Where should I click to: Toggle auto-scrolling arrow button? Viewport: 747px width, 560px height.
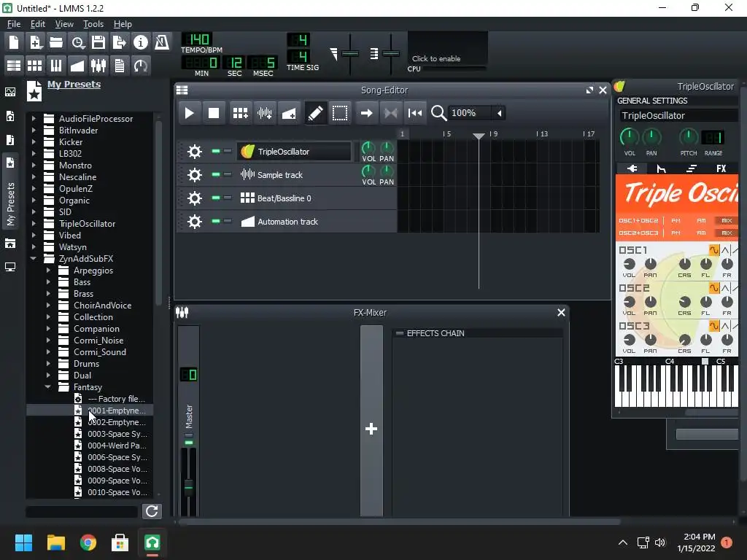pyautogui.click(x=366, y=113)
